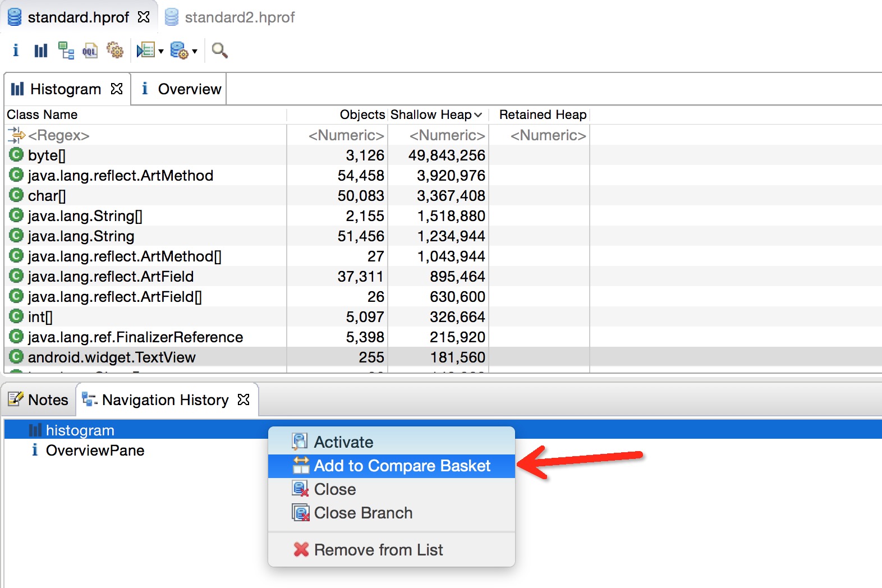
Task: Click the thread overview gears icon
Action: (x=115, y=50)
